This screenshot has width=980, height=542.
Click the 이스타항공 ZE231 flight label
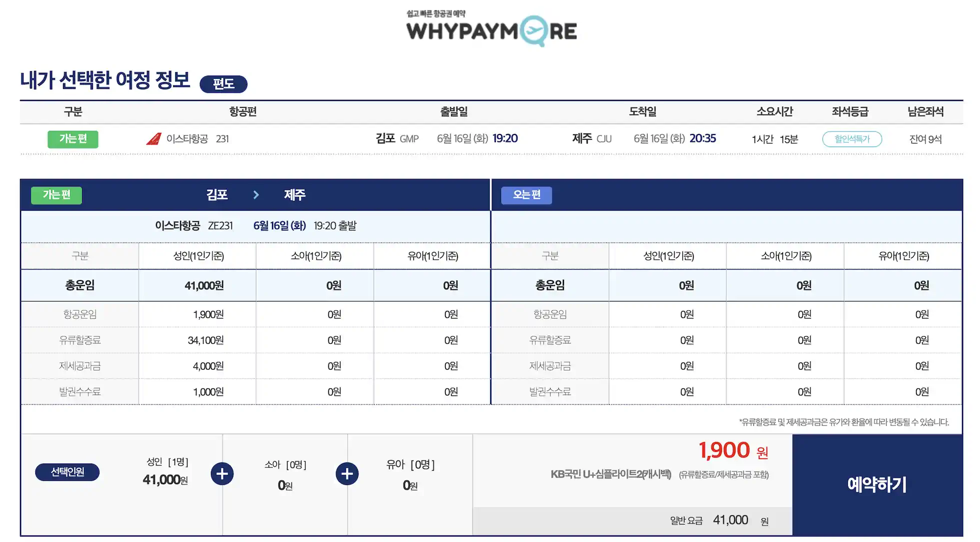coord(194,226)
